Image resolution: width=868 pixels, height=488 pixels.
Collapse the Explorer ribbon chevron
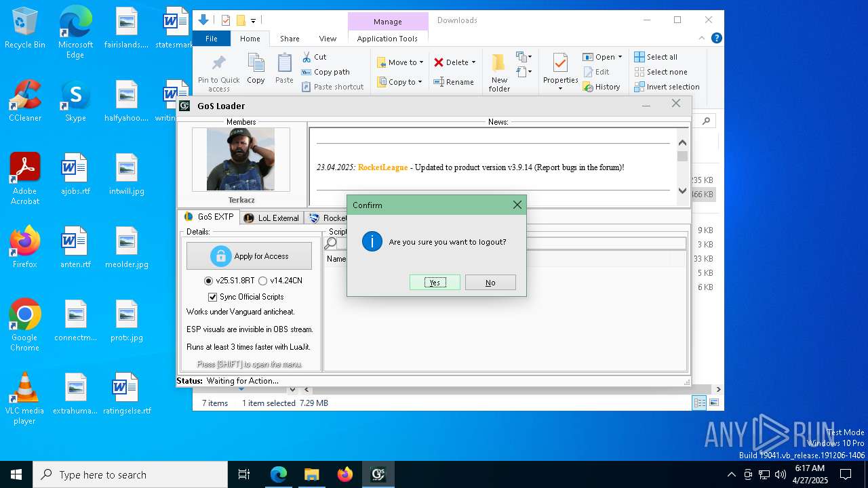[702, 39]
